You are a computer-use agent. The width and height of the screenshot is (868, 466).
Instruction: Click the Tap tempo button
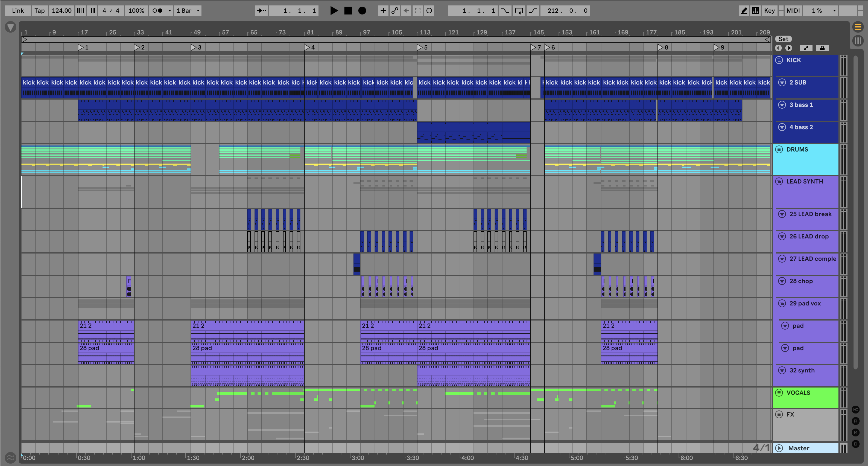40,11
